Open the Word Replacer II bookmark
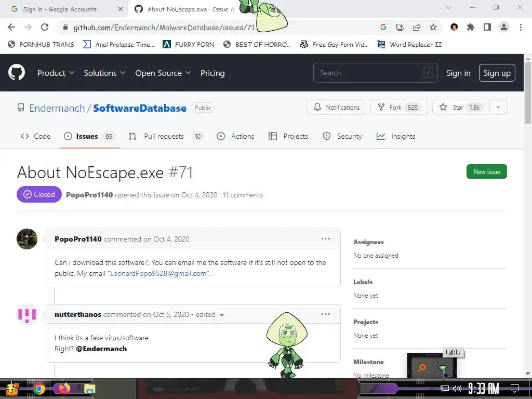 pyautogui.click(x=409, y=45)
